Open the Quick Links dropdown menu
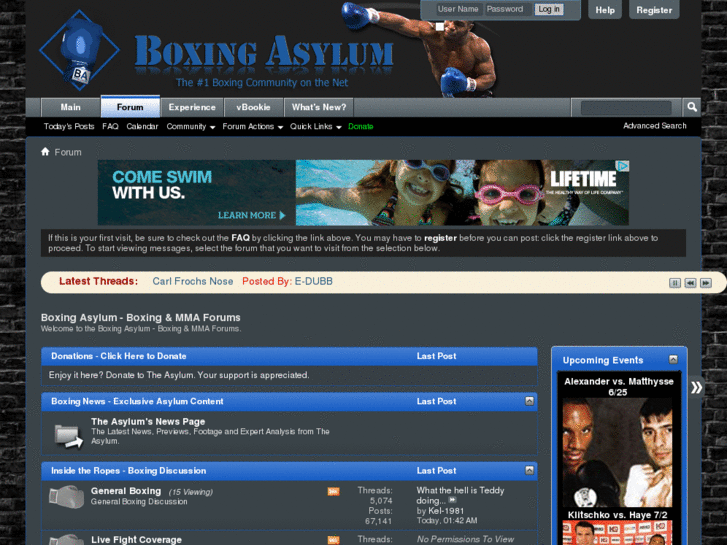The image size is (727, 545). pos(316,127)
